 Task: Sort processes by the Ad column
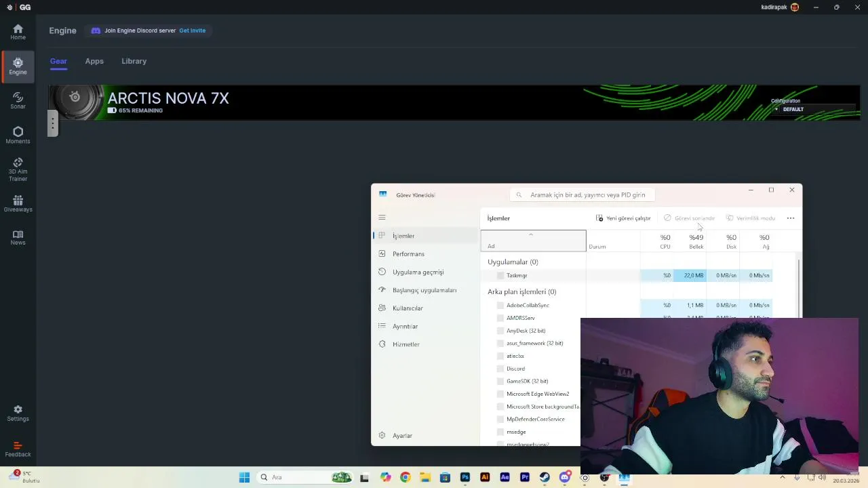point(533,241)
